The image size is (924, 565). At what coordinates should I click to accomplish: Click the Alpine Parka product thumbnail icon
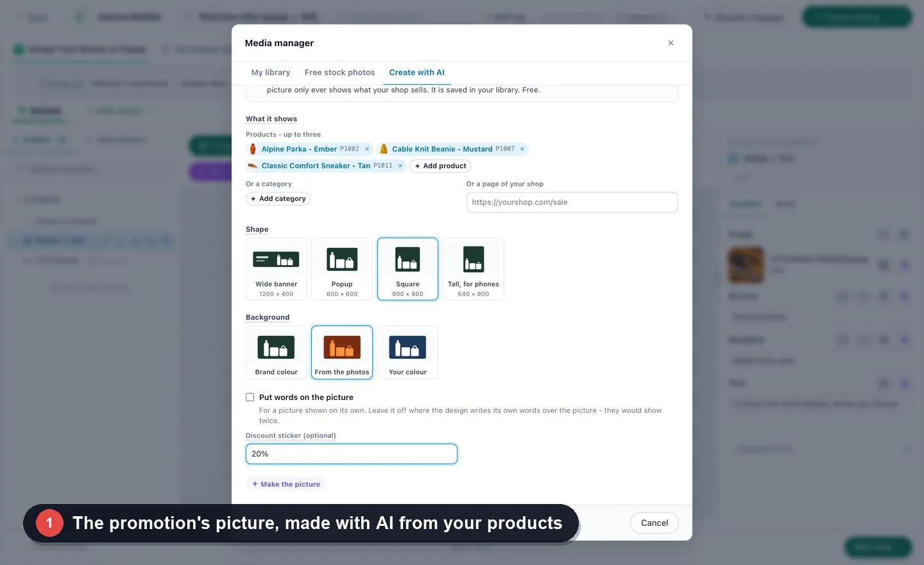[253, 149]
